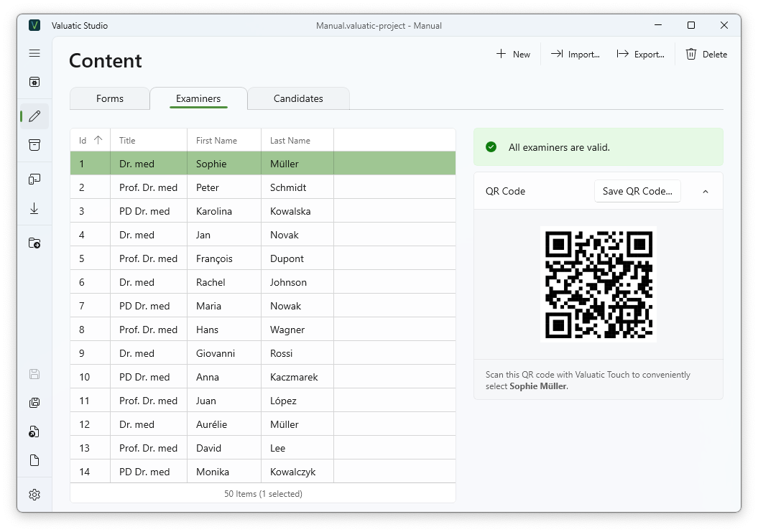Click the Wagner last name cell
This screenshot has width=758, height=532.
pos(297,329)
